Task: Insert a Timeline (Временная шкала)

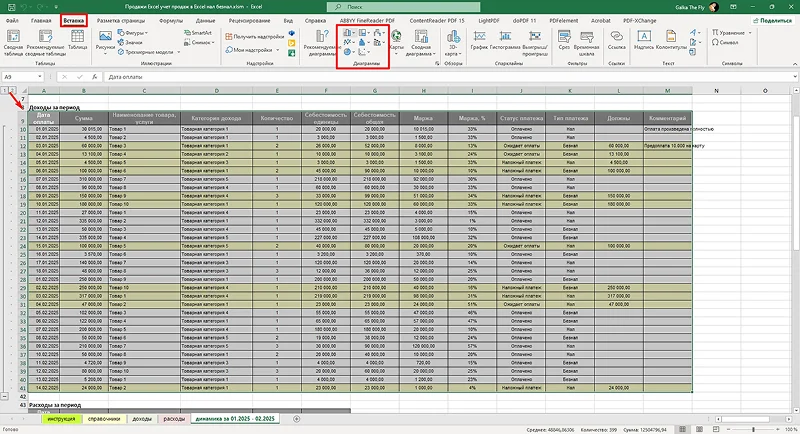Action: pyautogui.click(x=587, y=43)
